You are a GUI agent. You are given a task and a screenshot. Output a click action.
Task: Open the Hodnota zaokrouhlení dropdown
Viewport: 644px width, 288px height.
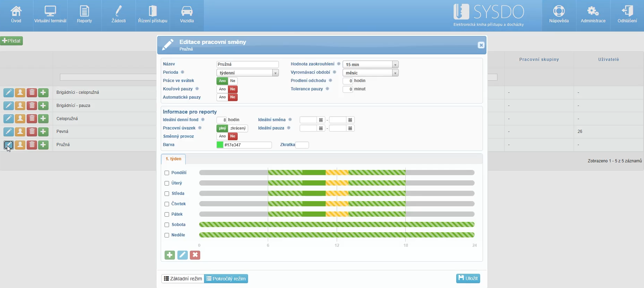(x=395, y=65)
